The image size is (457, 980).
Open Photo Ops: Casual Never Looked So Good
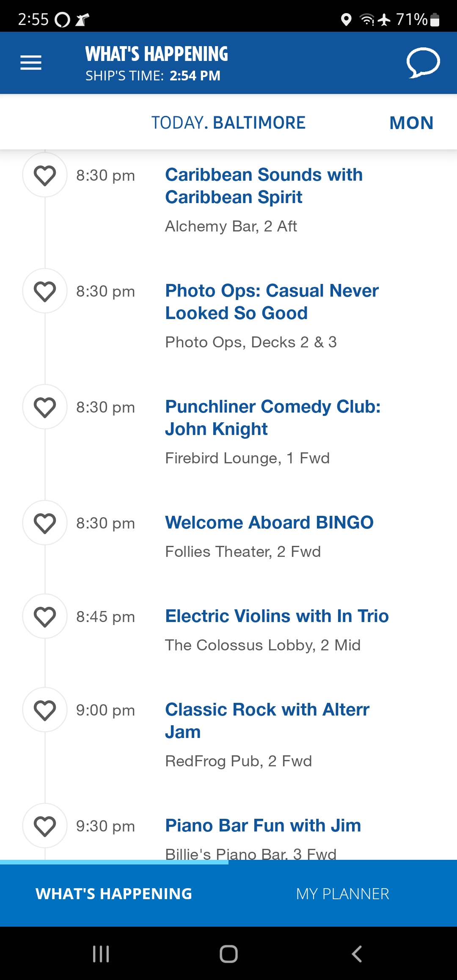pyautogui.click(x=272, y=302)
